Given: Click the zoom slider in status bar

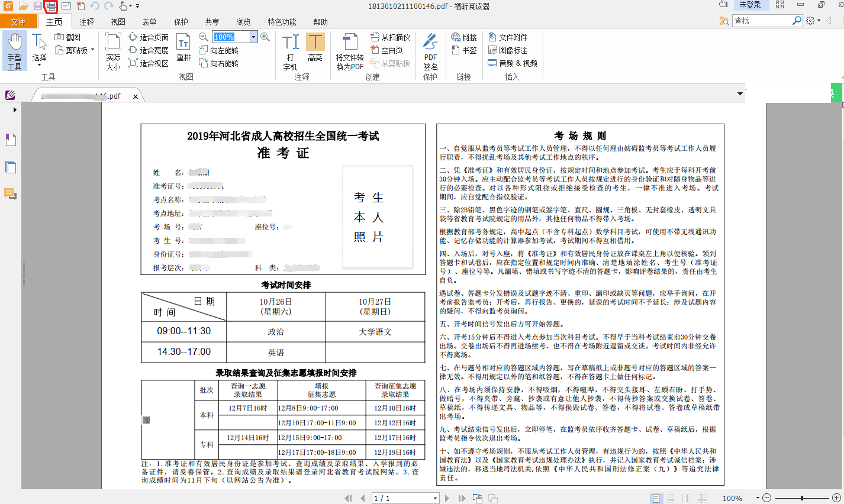Looking at the screenshot, I should [802, 498].
